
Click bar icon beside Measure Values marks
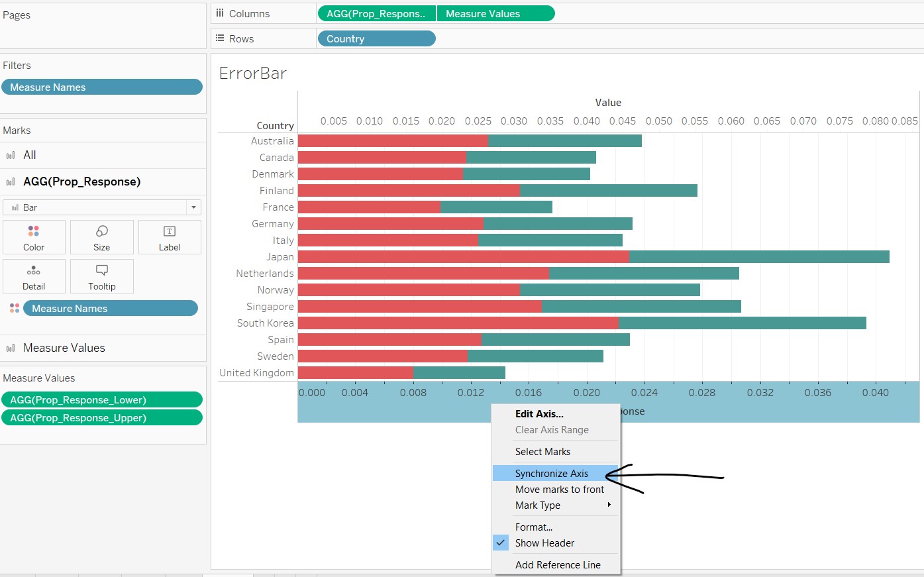click(11, 348)
